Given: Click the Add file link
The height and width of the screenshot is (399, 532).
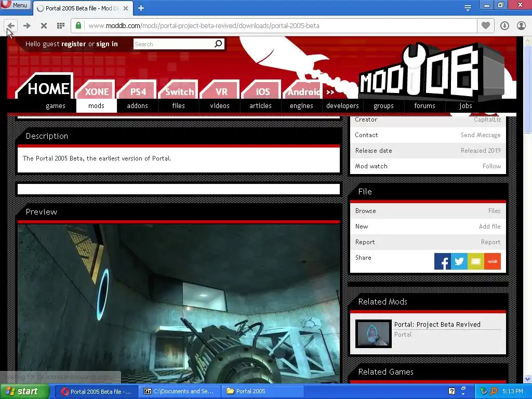Looking at the screenshot, I should [489, 227].
